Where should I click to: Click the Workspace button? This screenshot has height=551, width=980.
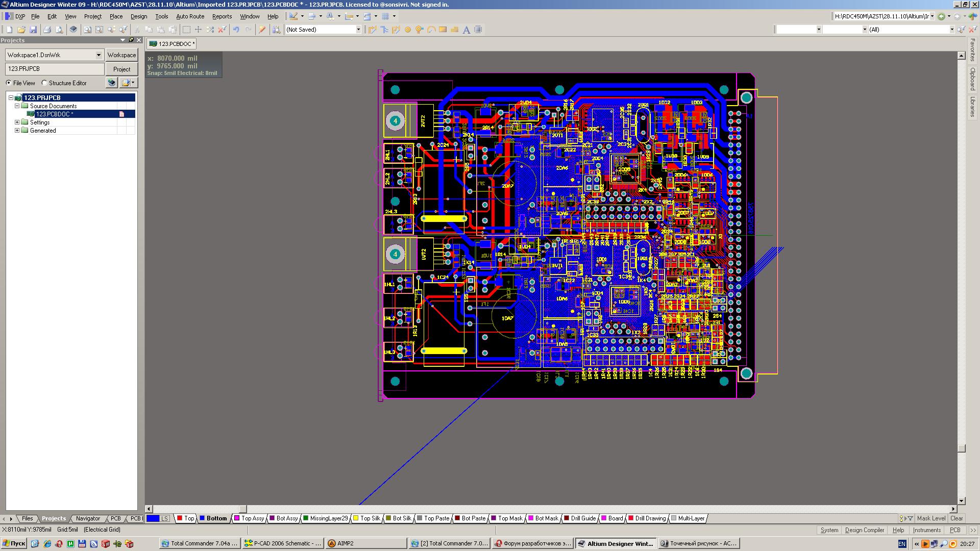click(121, 55)
